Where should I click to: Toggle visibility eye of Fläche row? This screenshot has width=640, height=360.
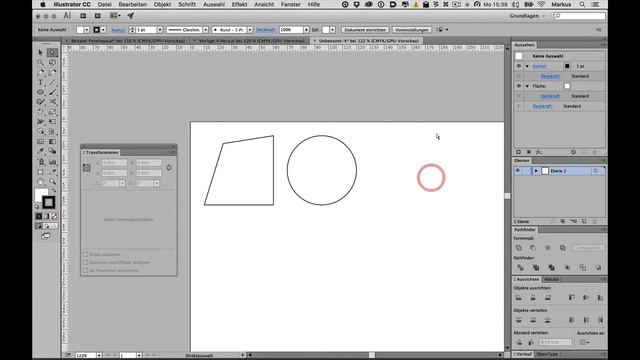pos(519,86)
